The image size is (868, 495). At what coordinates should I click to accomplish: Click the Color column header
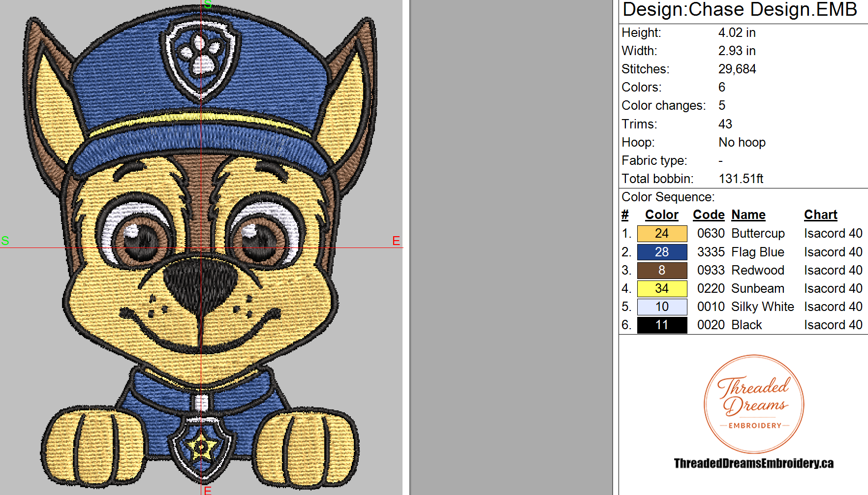click(662, 215)
